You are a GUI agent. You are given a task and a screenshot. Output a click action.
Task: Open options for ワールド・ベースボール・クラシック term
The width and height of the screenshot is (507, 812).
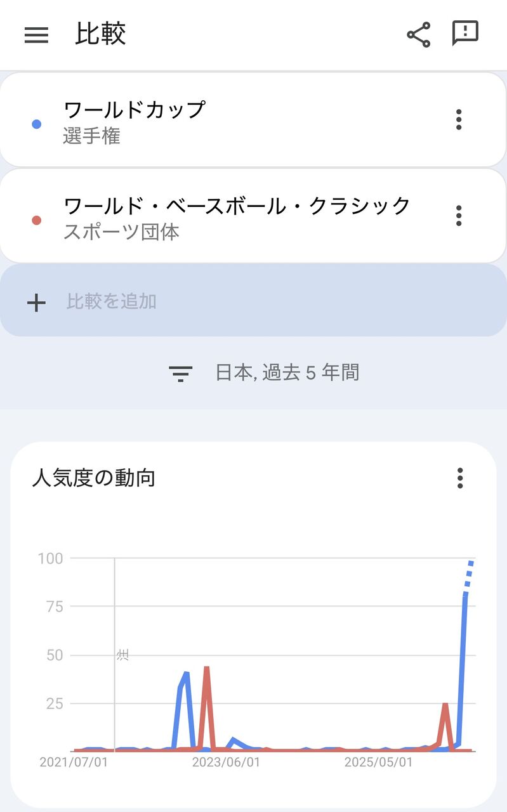click(459, 216)
